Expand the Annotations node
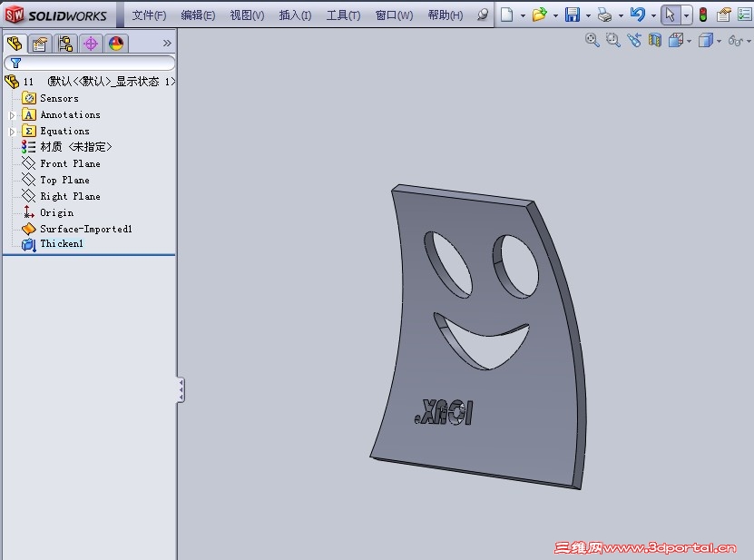Image resolution: width=754 pixels, height=560 pixels. pos(13,115)
